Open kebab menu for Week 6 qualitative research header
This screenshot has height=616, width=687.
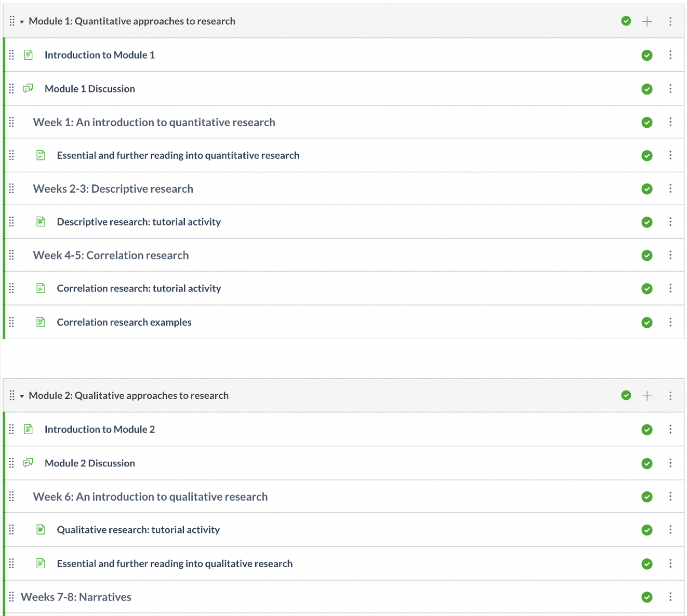click(x=670, y=497)
